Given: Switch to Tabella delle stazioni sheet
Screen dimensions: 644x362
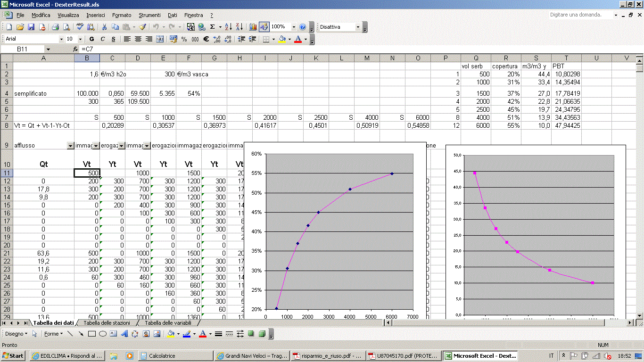Looking at the screenshot, I should [x=106, y=323].
